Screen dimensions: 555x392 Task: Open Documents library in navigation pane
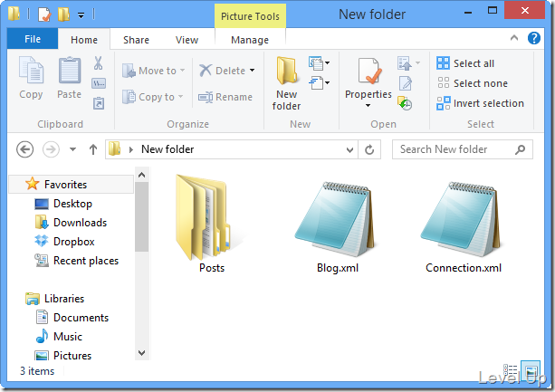tap(71, 318)
